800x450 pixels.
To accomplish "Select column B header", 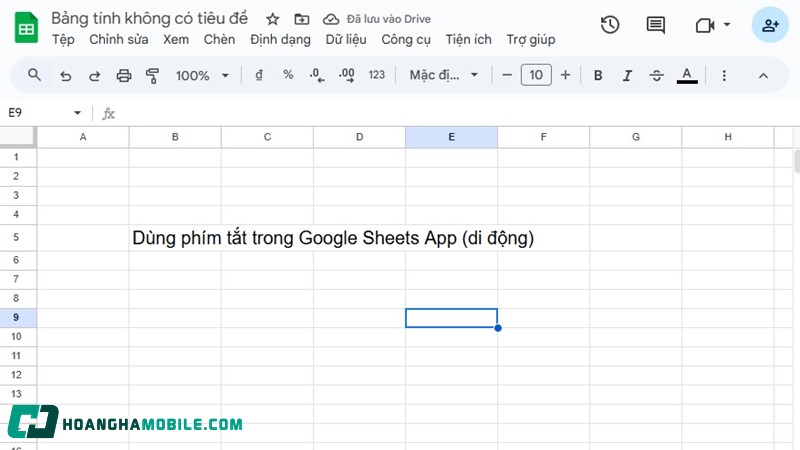I will (x=175, y=137).
